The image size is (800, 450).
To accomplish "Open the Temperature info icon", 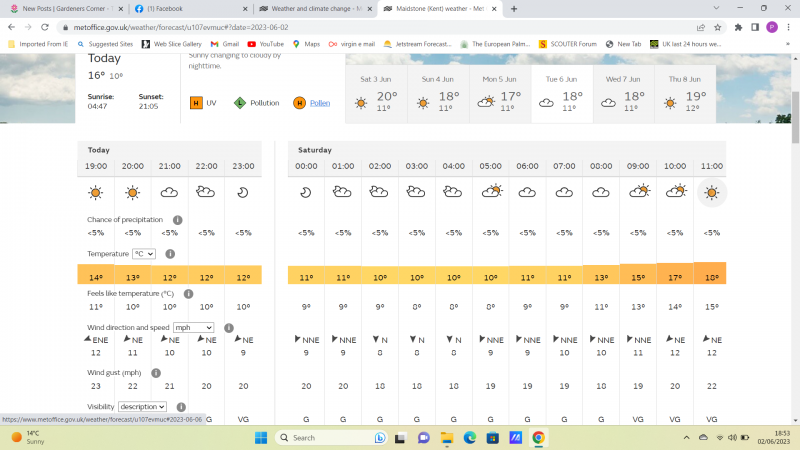I will tap(170, 254).
